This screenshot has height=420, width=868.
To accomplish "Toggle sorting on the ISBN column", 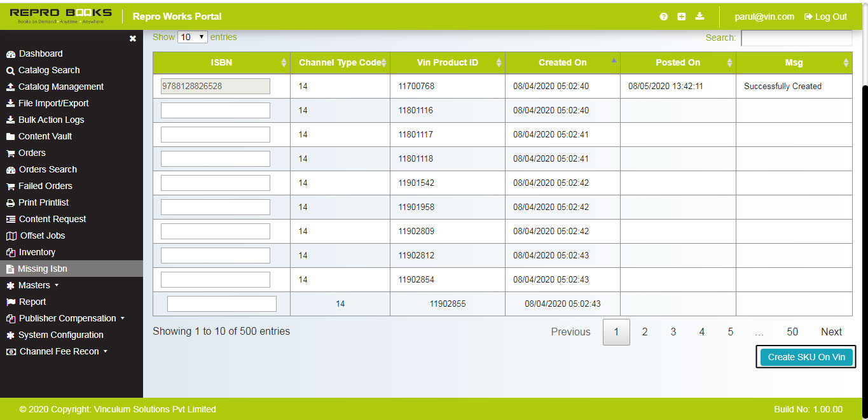I will point(221,62).
